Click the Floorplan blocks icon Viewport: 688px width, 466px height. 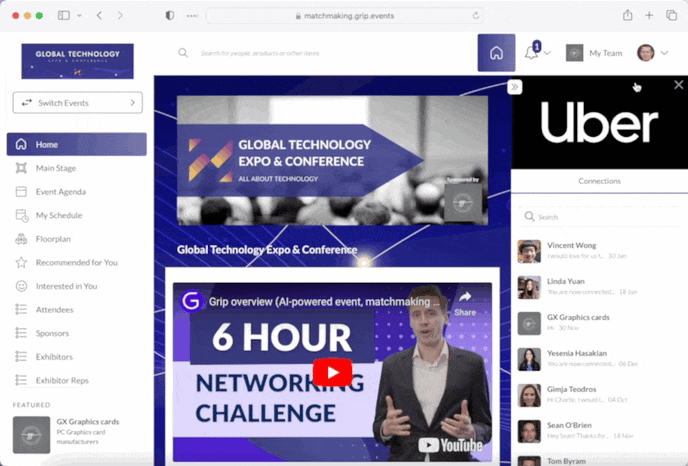click(21, 239)
